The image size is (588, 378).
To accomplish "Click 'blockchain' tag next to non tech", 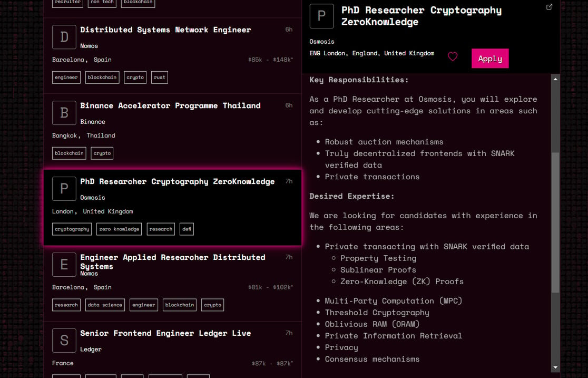I will tap(138, 3).
